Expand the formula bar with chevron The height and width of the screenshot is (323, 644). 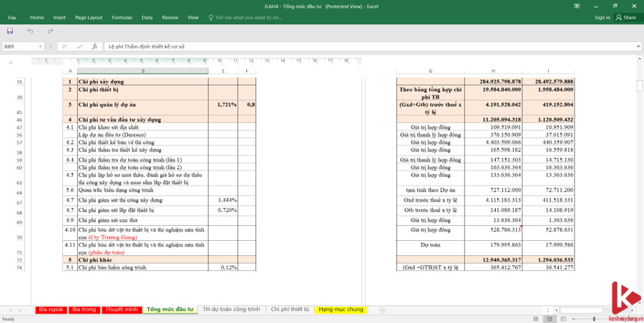638,46
